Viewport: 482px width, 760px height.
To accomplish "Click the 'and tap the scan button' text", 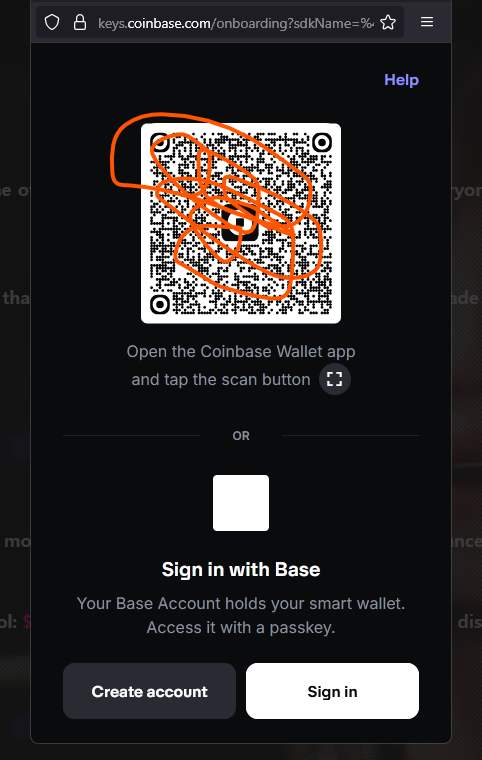I will click(221, 380).
